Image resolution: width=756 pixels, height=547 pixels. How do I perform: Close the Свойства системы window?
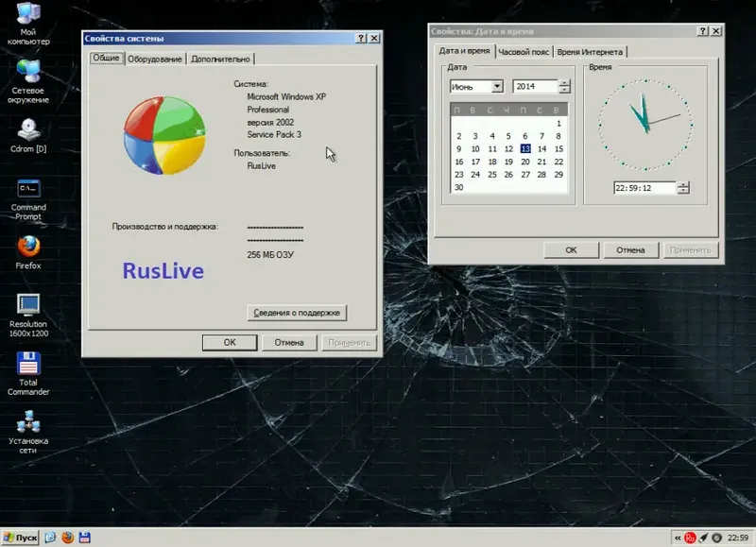pos(374,38)
